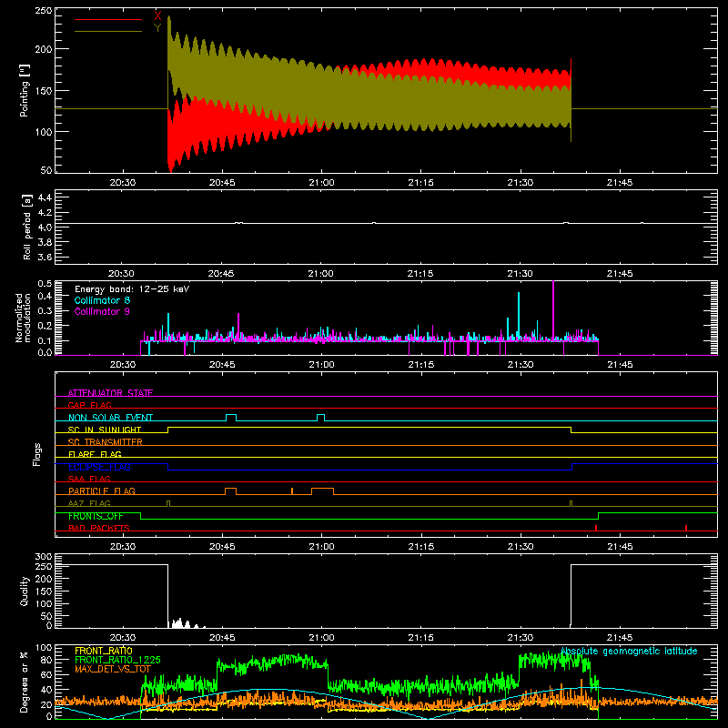Click the orange MAX_DET_VS_TOT legend label
The image size is (728, 728).
click(x=113, y=669)
